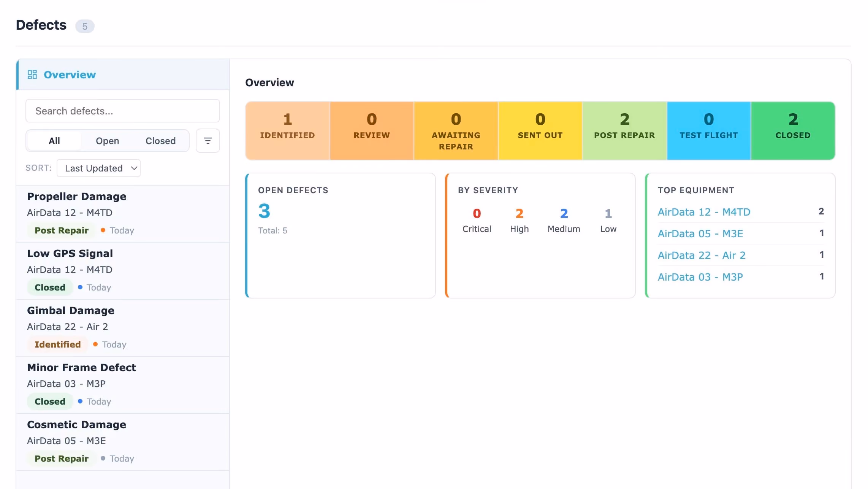This screenshot has height=489, width=868.
Task: Open the Cosmetic Damage defect
Action: point(123,442)
